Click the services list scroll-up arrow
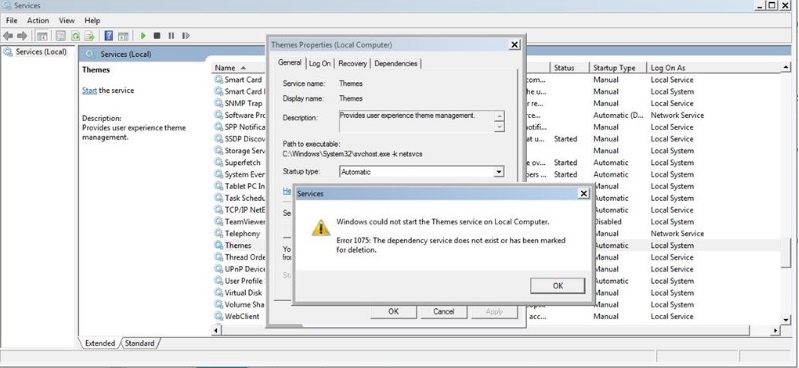The height and width of the screenshot is (368, 799). click(786, 67)
